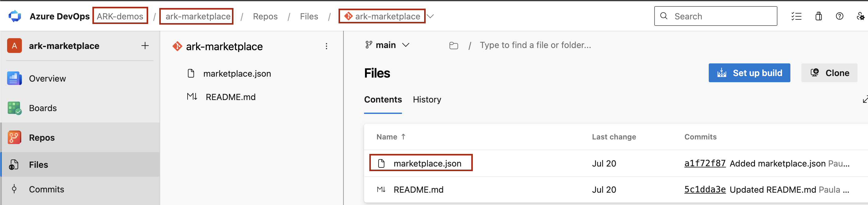Screen dimensions: 868x205
Task: Open Repos in the sidebar
Action: click(80, 137)
